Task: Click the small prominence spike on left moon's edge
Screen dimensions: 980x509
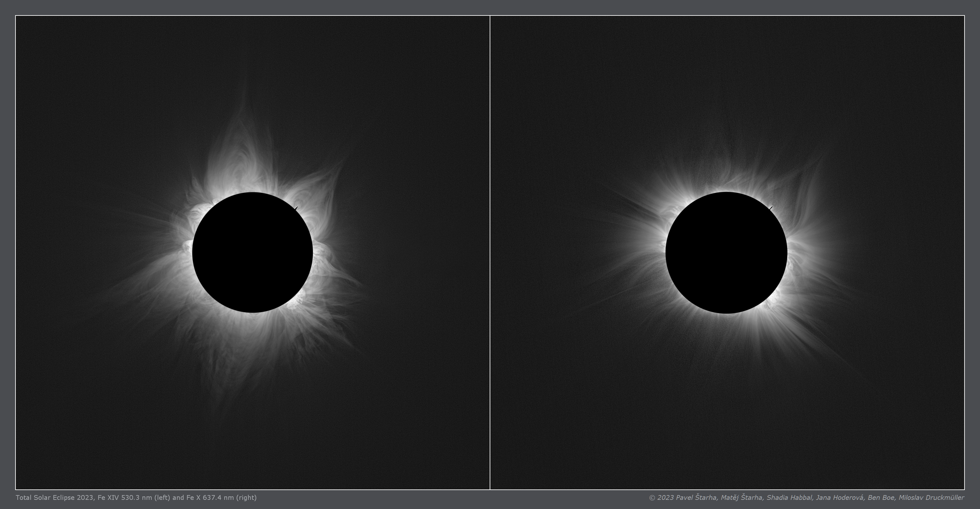Action: 296,208
